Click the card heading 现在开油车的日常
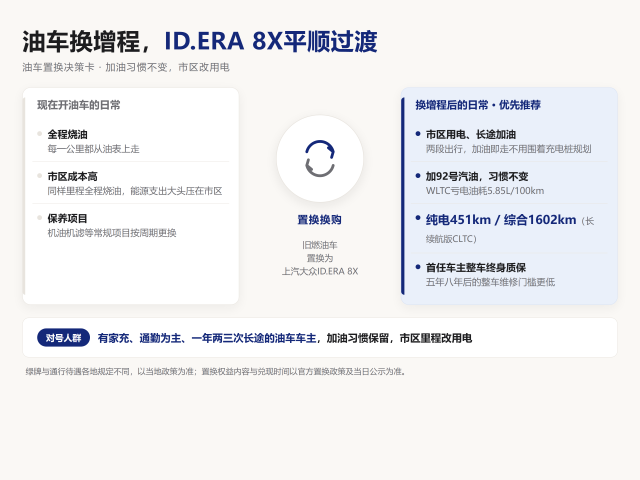Screen dimensions: 640x480 78,105
